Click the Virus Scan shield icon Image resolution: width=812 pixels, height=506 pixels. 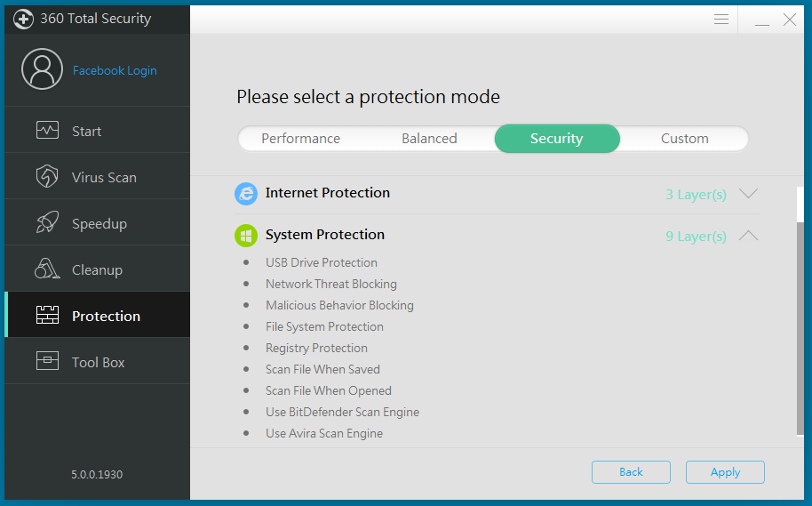click(47, 177)
